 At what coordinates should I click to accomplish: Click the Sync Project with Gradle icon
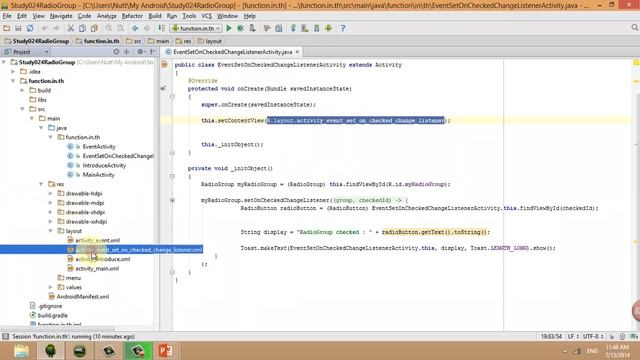tap(293, 28)
